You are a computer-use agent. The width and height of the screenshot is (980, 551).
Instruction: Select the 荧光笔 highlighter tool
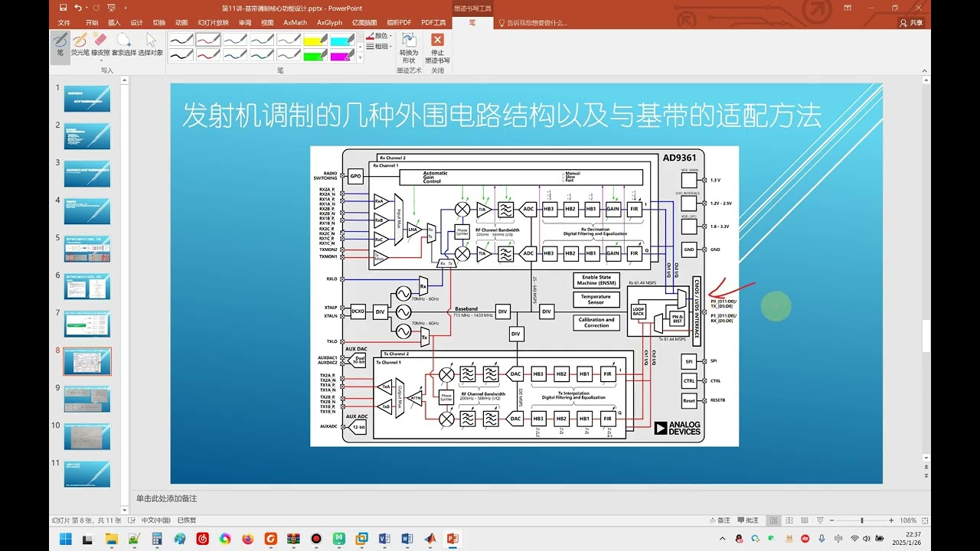pyautogui.click(x=80, y=45)
